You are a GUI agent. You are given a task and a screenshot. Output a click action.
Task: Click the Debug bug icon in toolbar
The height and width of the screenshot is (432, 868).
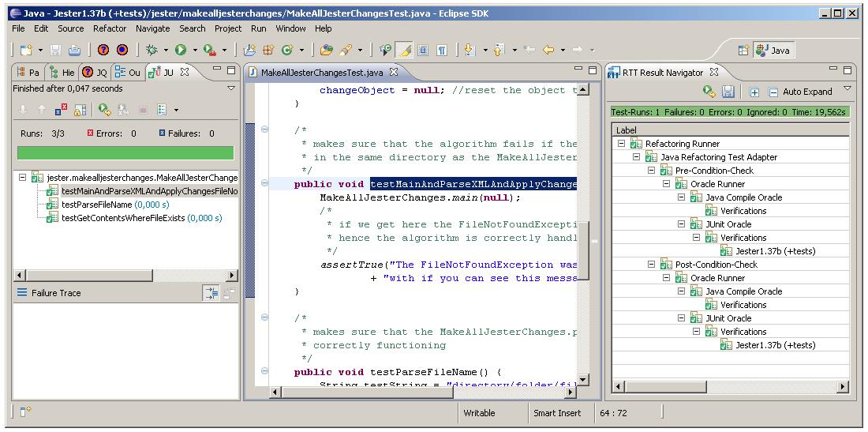(x=152, y=49)
